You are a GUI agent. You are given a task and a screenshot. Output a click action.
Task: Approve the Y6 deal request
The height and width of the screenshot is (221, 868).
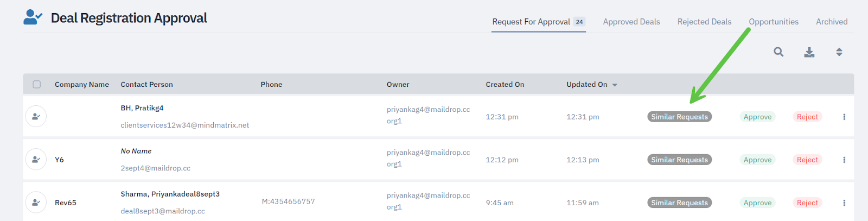coord(757,160)
